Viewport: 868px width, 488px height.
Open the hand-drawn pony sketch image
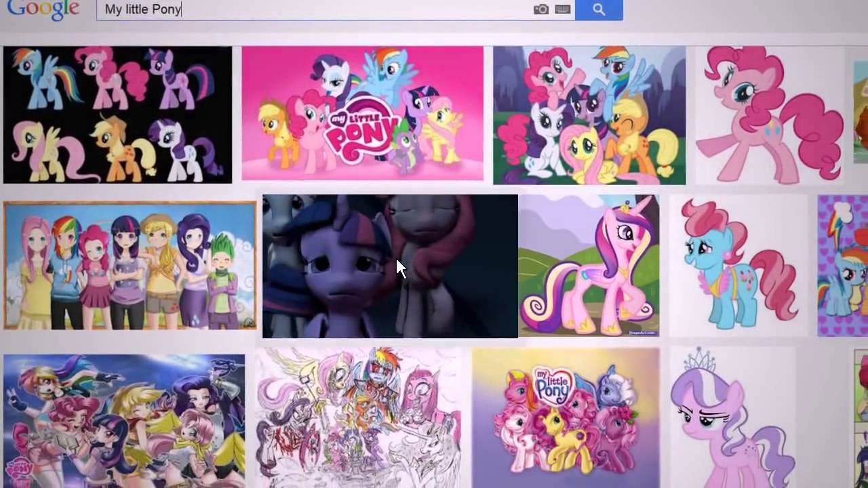coord(359,419)
